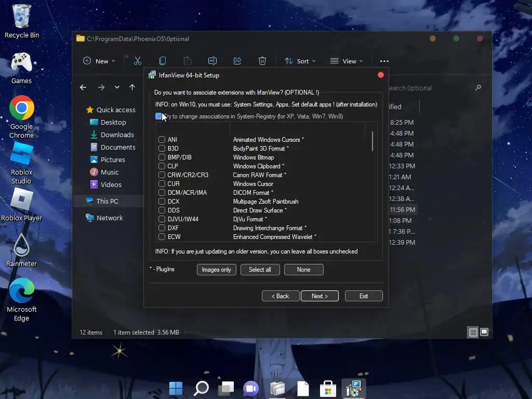Launch Rainmeter from desktop
Viewport: 532px width, 399px height.
point(21,250)
